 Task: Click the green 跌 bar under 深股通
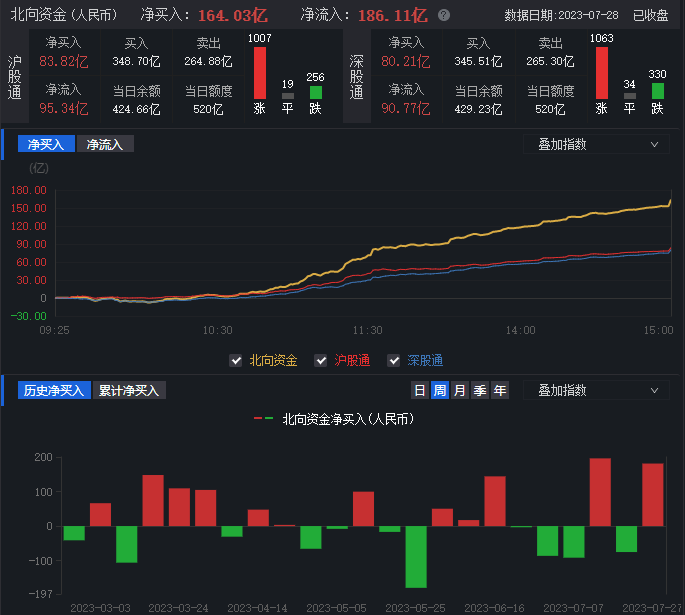point(657,91)
